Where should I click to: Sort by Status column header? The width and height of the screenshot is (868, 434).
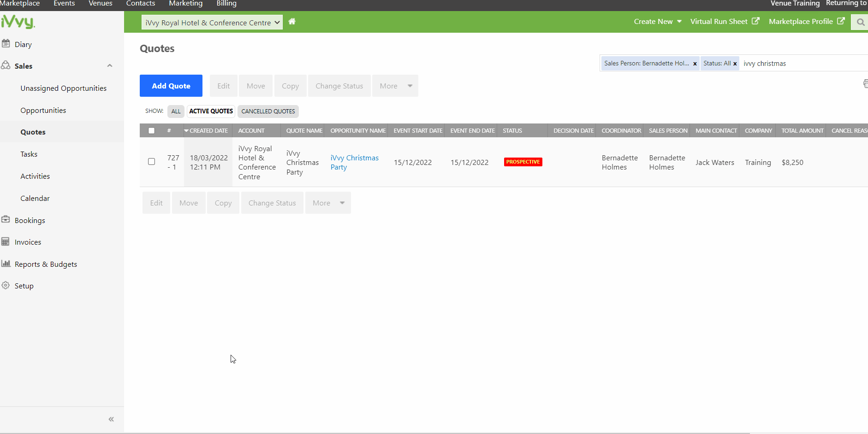click(x=512, y=130)
